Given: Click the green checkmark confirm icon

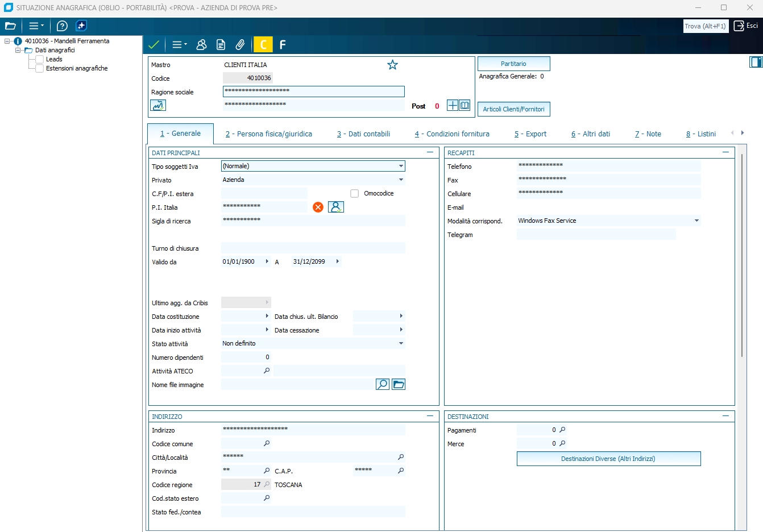Looking at the screenshot, I should (154, 44).
